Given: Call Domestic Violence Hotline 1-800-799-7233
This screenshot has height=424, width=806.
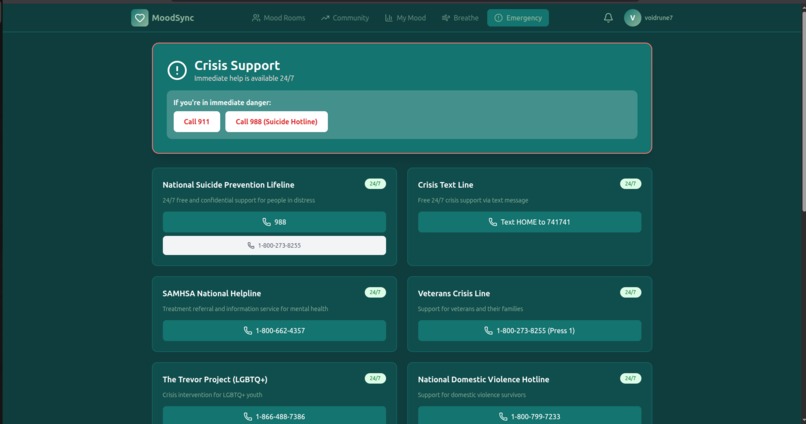Looking at the screenshot, I should point(529,416).
